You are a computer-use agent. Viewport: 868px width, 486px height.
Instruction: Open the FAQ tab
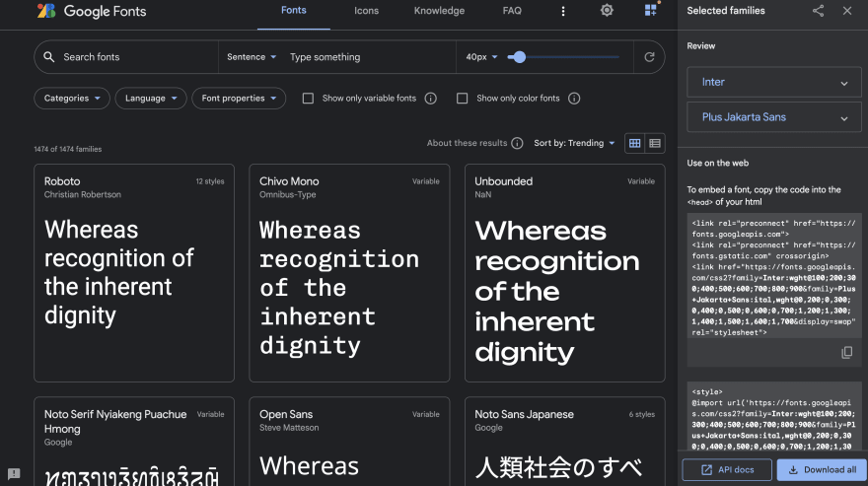point(512,11)
